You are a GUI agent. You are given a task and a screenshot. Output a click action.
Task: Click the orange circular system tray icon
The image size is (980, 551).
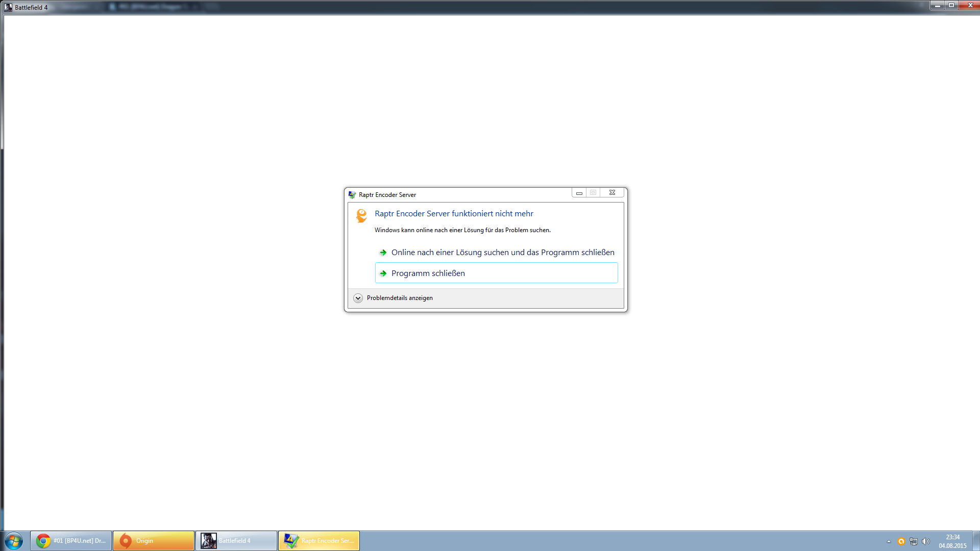tap(901, 541)
